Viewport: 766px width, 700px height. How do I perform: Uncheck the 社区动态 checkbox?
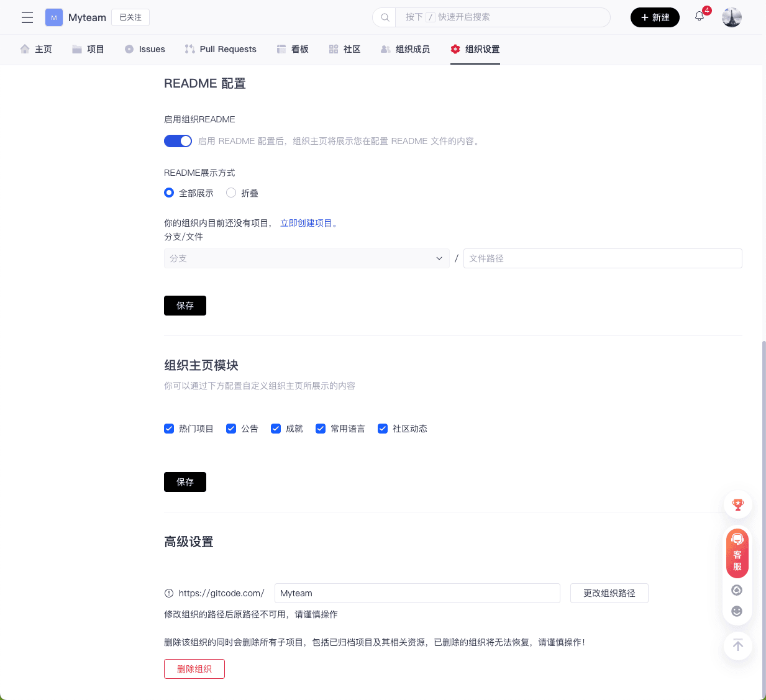click(x=383, y=429)
